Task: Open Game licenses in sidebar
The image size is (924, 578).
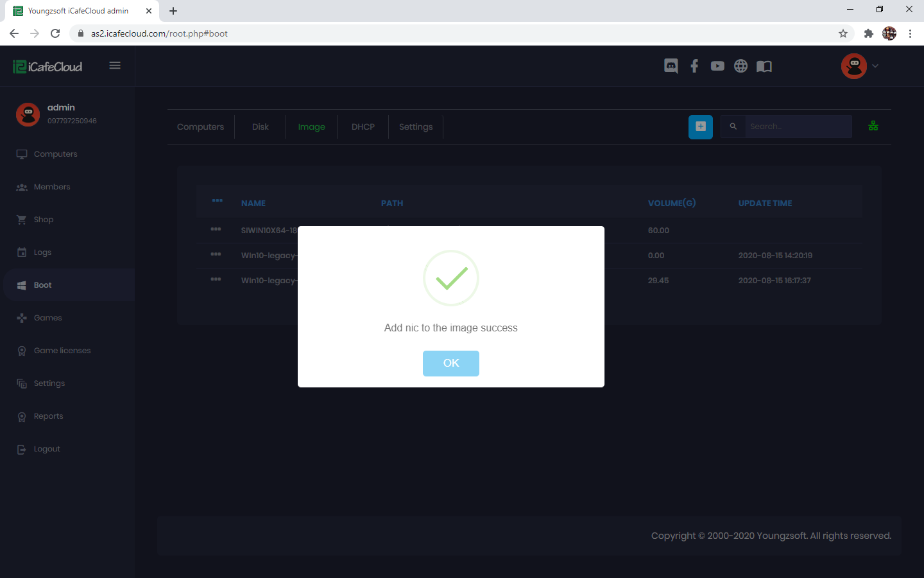Action: click(x=62, y=351)
